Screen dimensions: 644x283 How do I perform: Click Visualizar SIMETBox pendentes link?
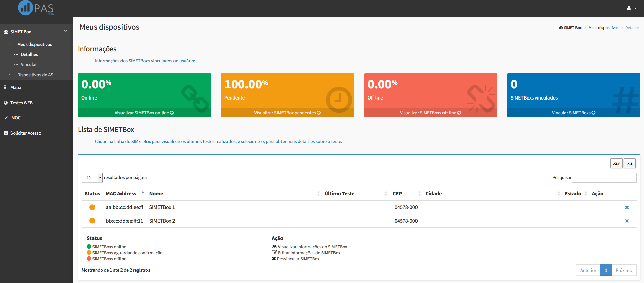288,113
